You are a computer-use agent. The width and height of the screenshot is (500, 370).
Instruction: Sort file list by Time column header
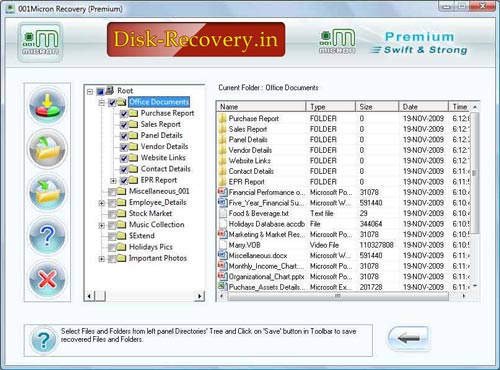coord(459,107)
